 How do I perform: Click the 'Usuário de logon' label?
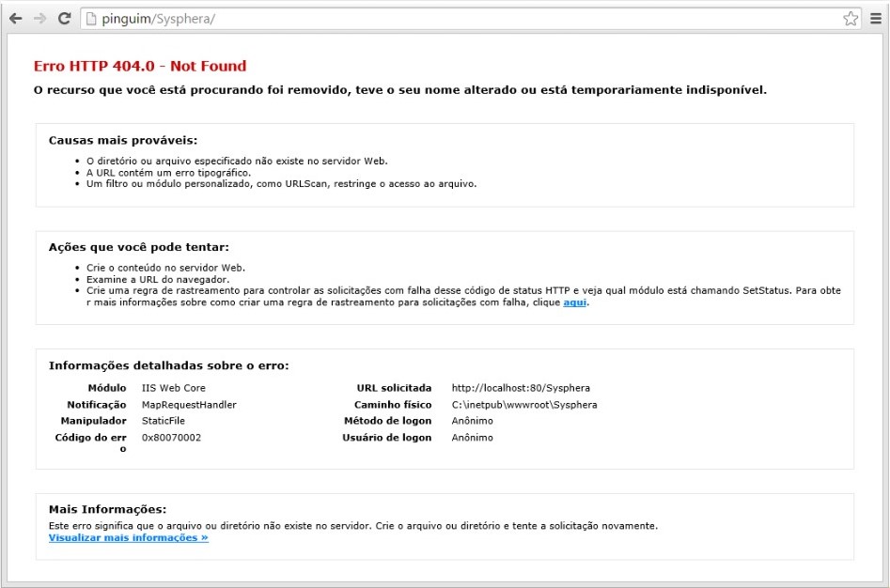pos(386,438)
